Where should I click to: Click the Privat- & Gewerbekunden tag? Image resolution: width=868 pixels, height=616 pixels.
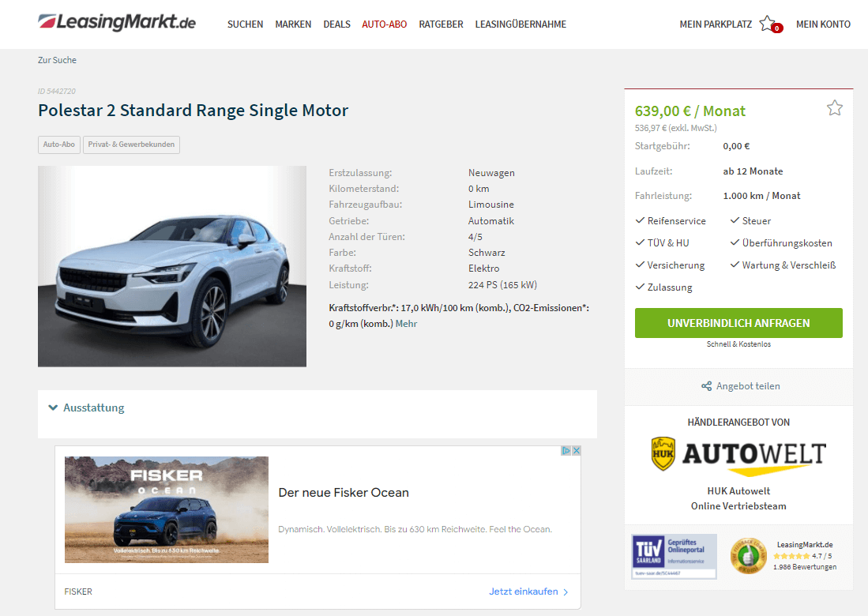click(131, 145)
